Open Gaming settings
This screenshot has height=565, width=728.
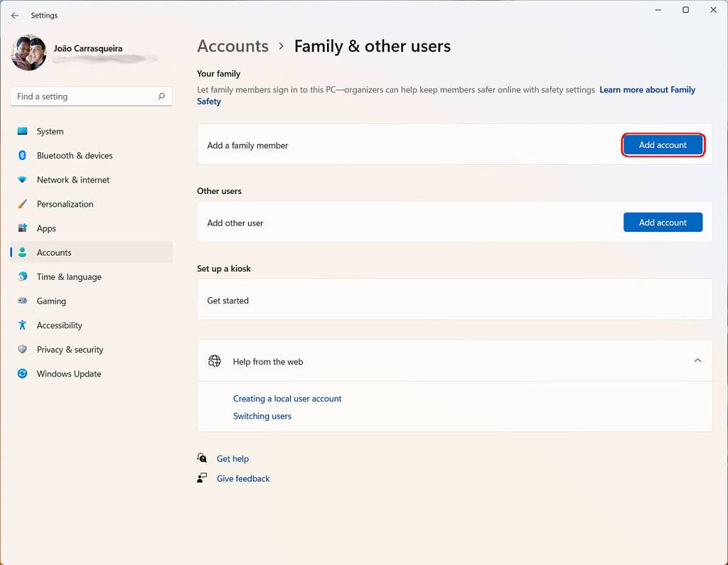tap(23, 301)
